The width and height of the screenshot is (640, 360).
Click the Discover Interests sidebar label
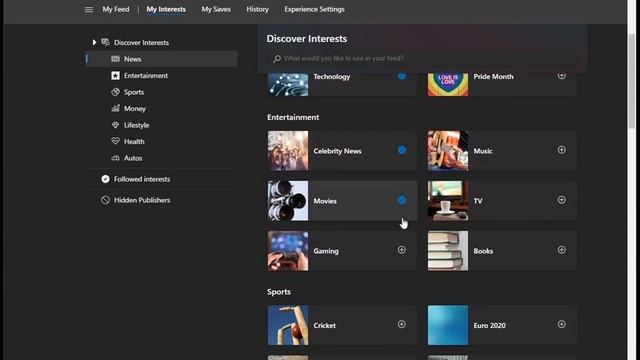coord(141,42)
